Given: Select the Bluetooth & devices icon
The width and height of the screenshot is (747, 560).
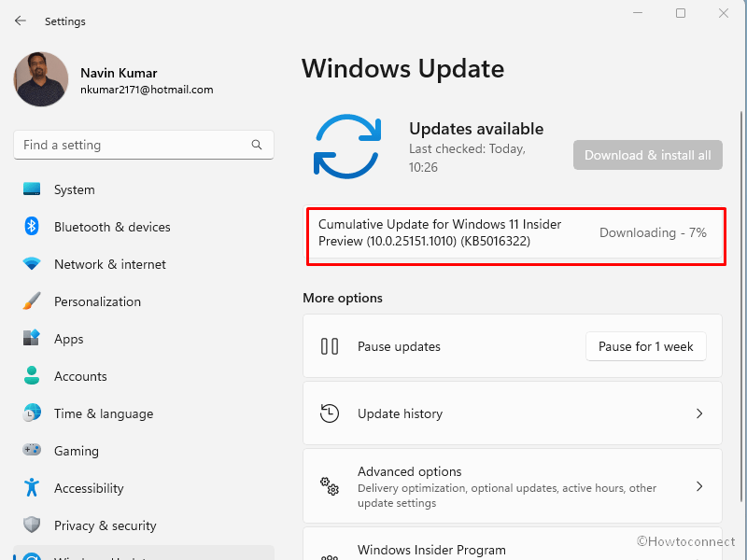Looking at the screenshot, I should (31, 227).
